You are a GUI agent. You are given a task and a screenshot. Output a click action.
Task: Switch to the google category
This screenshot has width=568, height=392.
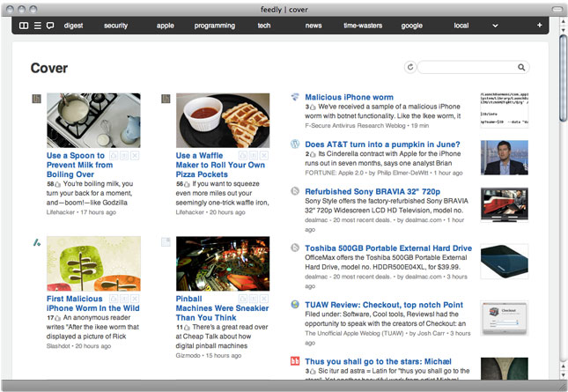(x=412, y=26)
